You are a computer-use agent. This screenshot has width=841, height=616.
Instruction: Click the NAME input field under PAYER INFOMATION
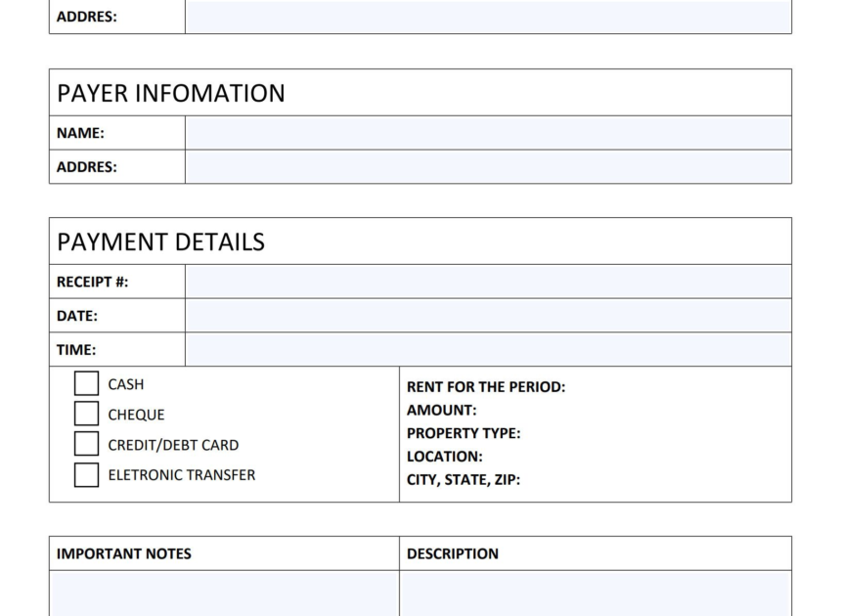tap(489, 132)
